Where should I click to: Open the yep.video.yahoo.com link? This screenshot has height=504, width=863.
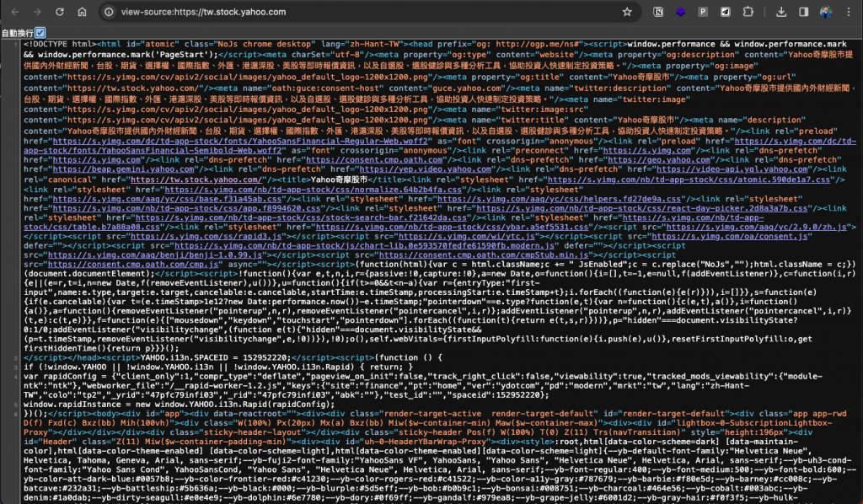[x=425, y=169]
